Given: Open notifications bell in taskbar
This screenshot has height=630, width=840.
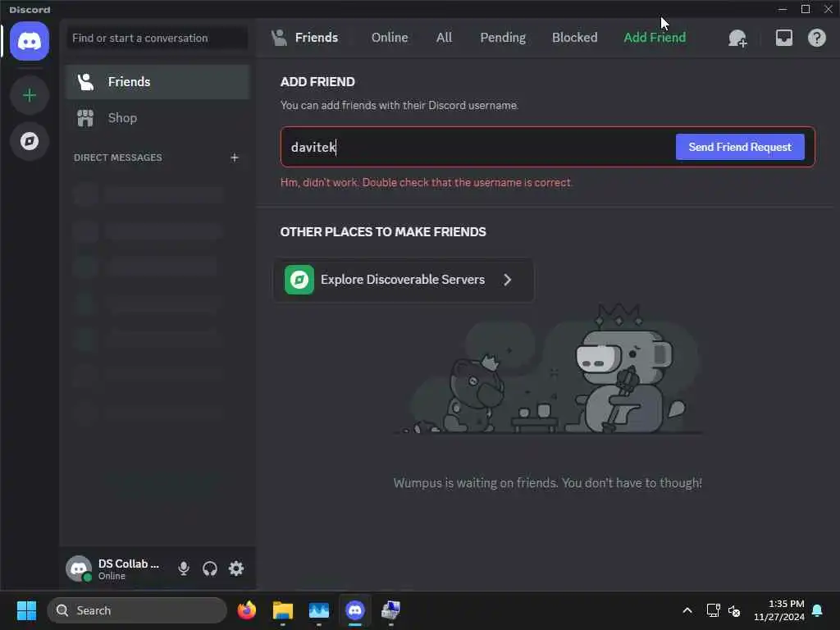Looking at the screenshot, I should tap(817, 610).
